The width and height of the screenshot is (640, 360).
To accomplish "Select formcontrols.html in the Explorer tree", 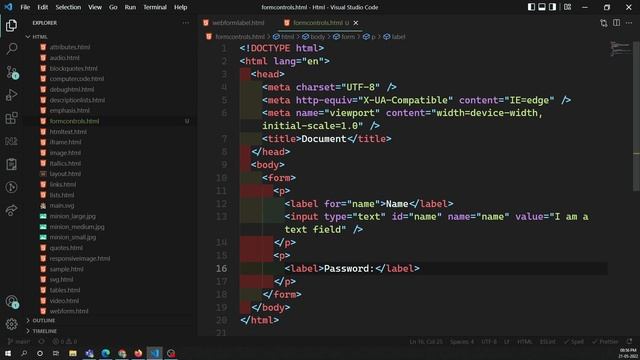I will (x=74, y=121).
